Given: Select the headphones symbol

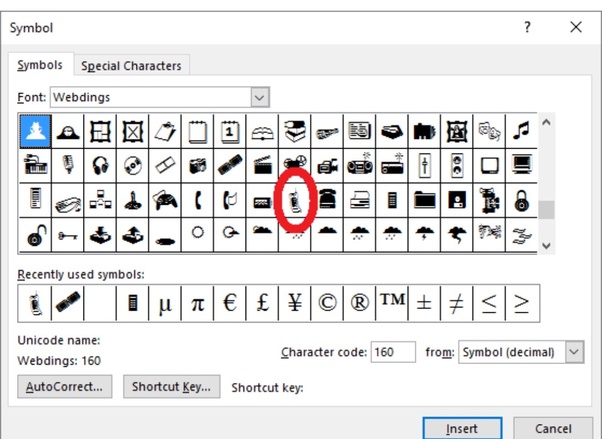Looking at the screenshot, I should pyautogui.click(x=100, y=166).
